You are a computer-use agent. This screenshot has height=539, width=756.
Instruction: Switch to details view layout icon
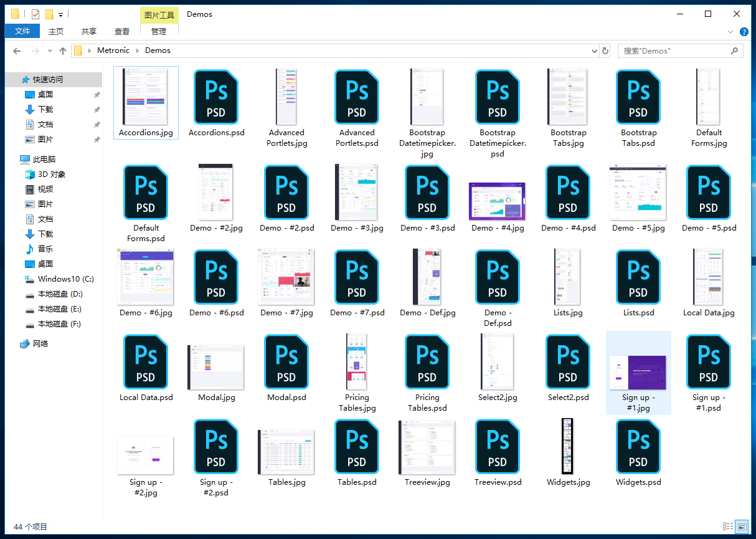coord(727,527)
